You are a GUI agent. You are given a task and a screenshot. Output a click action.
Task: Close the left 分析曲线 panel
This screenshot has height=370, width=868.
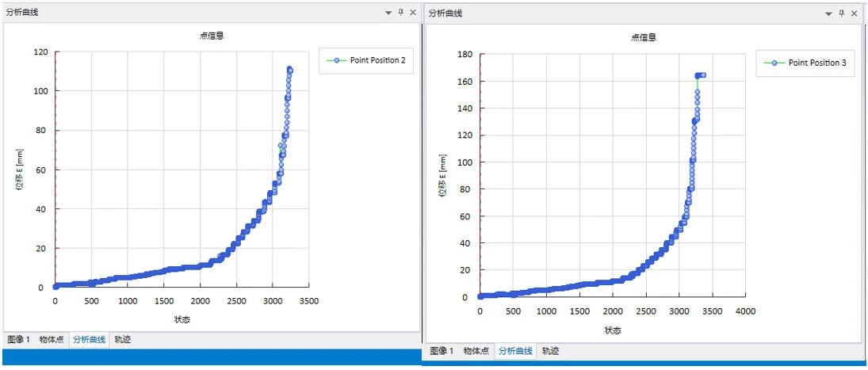(x=412, y=13)
